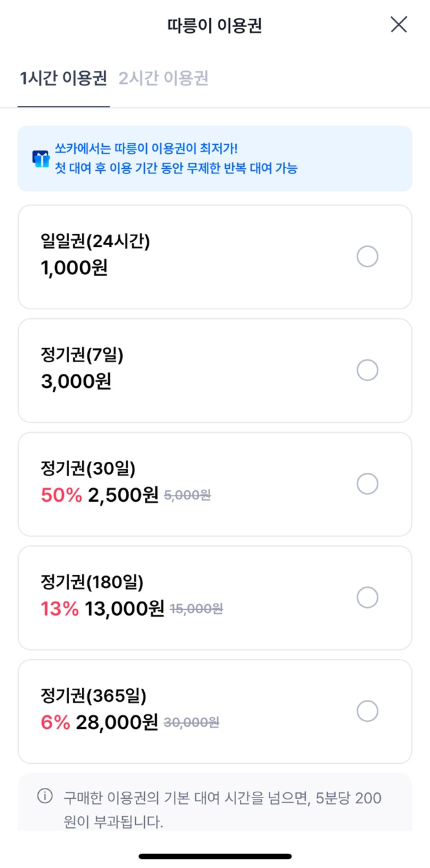Tap the blue gift icon in banner
The width and height of the screenshot is (430, 868).
click(x=41, y=158)
